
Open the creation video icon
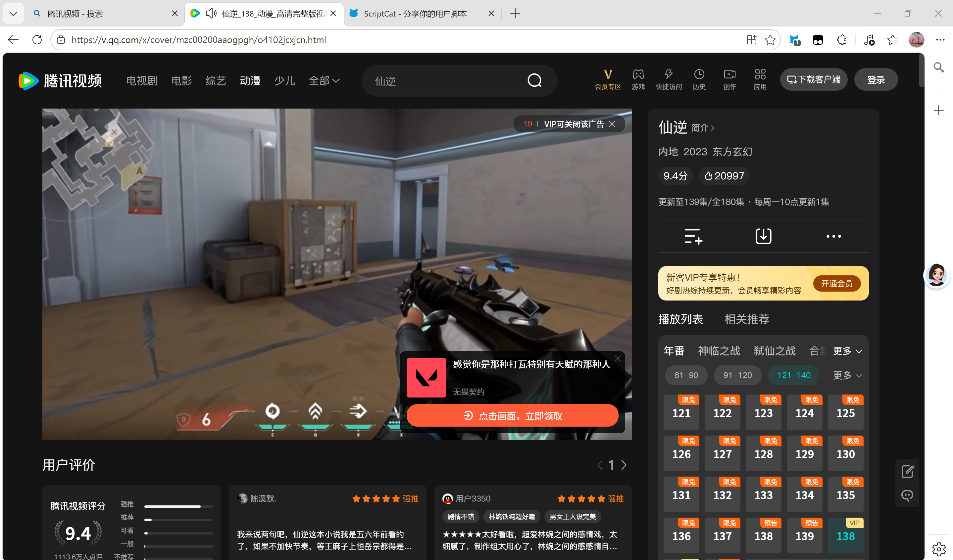pos(729,79)
